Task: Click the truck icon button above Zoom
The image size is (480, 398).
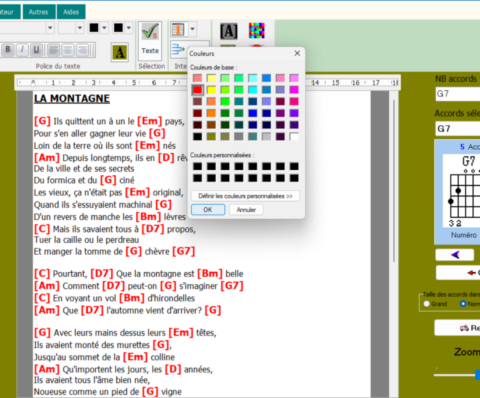Action: [x=464, y=328]
